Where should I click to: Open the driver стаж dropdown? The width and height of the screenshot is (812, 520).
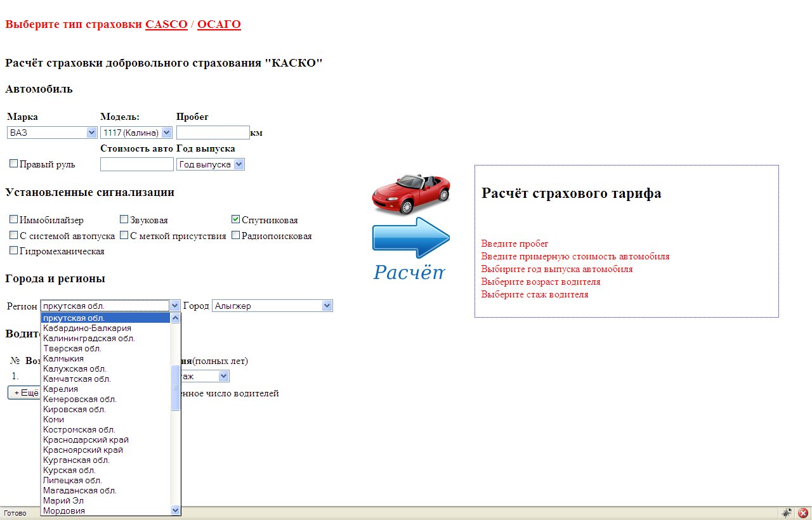tap(204, 376)
